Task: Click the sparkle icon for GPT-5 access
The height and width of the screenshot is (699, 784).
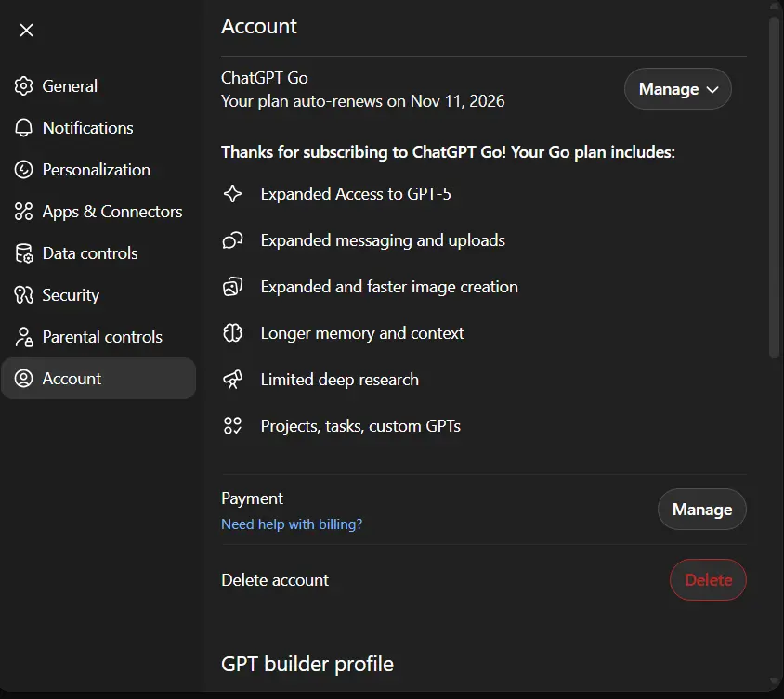Action: (232, 194)
